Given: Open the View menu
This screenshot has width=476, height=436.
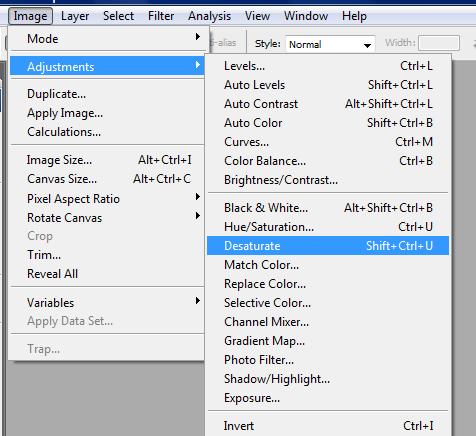Looking at the screenshot, I should pos(257,16).
